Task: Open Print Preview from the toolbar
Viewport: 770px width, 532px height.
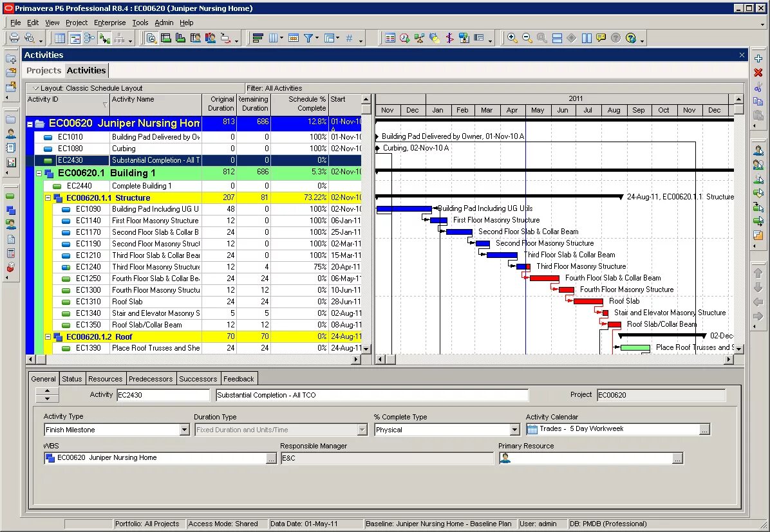Action: point(30,38)
